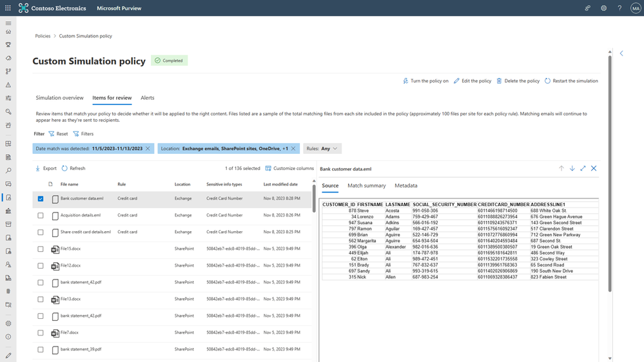This screenshot has height=362, width=644.
Task: Click the Refresh button
Action: click(x=73, y=168)
